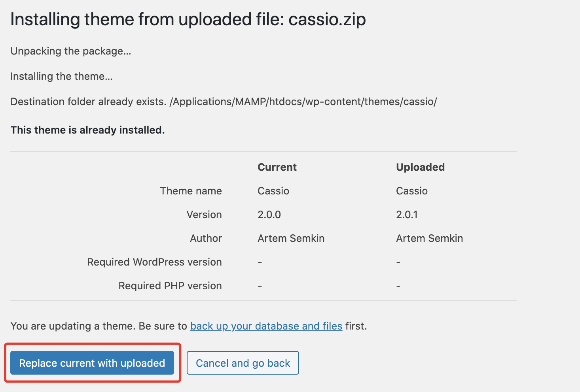Click Artem Semkin in the Current column

tap(291, 238)
